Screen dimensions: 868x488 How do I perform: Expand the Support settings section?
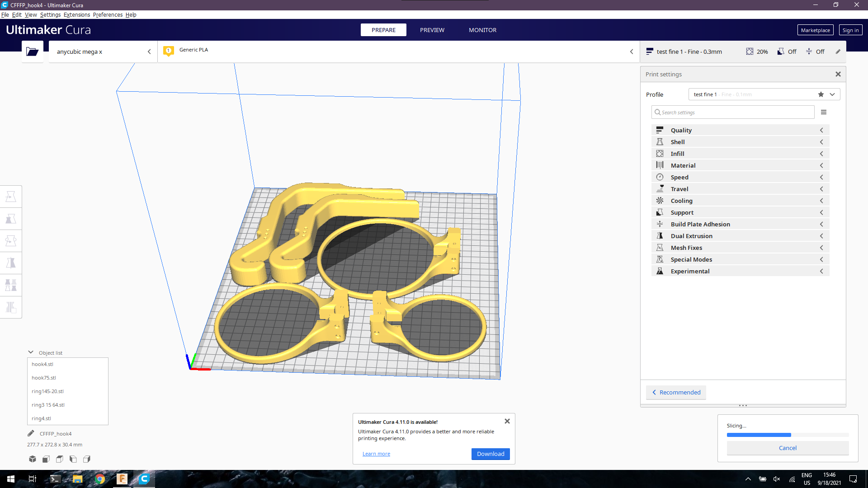pyautogui.click(x=740, y=212)
